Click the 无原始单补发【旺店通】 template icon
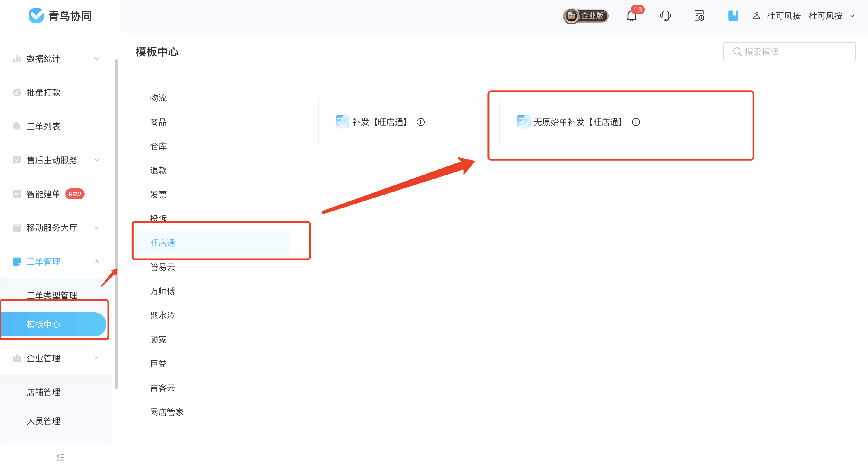The width and height of the screenshot is (868, 470). coord(524,121)
